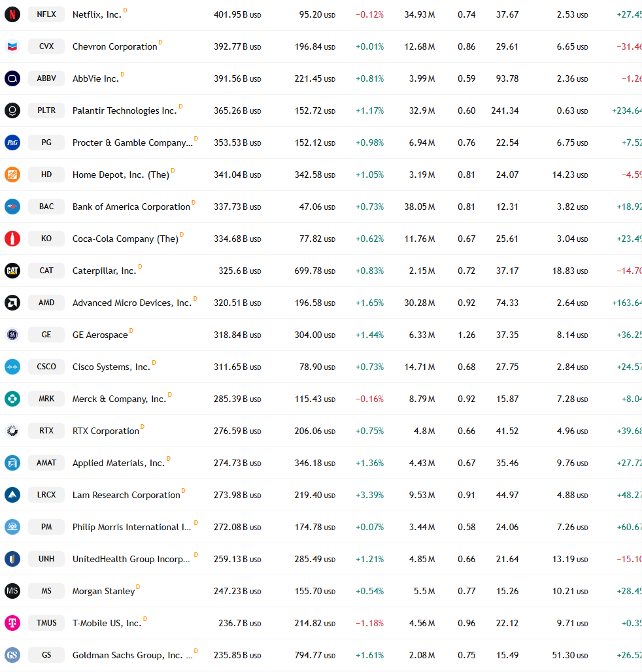642x672 pixels.
Task: Click the Philip Morris logo icon
Action: tap(12, 527)
